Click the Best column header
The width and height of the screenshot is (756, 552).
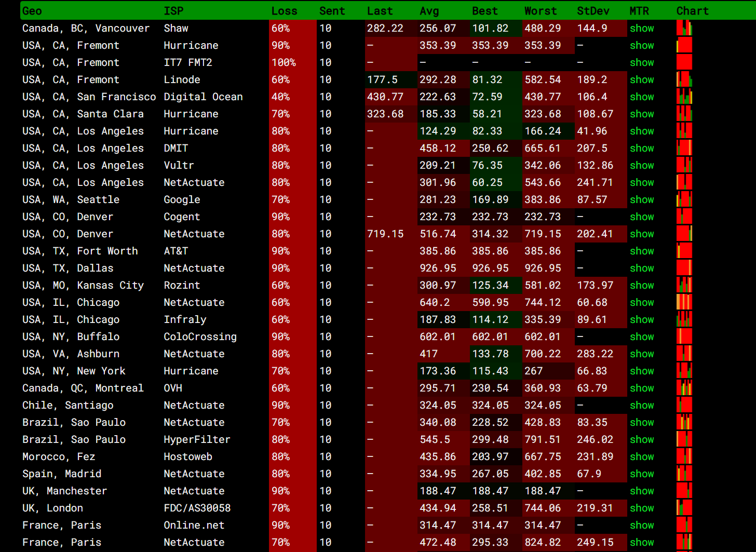point(485,11)
